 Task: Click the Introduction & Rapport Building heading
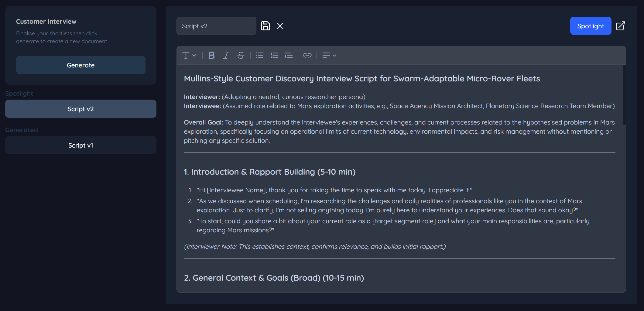pyautogui.click(x=269, y=172)
